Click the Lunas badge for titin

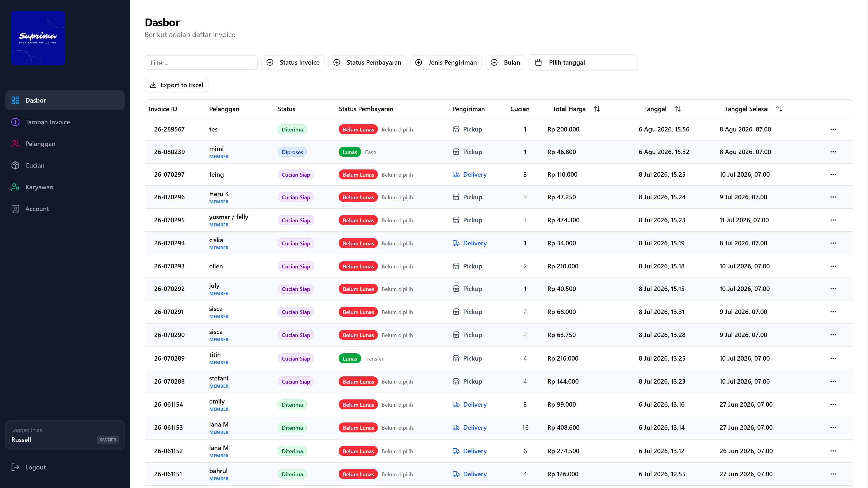point(350,359)
